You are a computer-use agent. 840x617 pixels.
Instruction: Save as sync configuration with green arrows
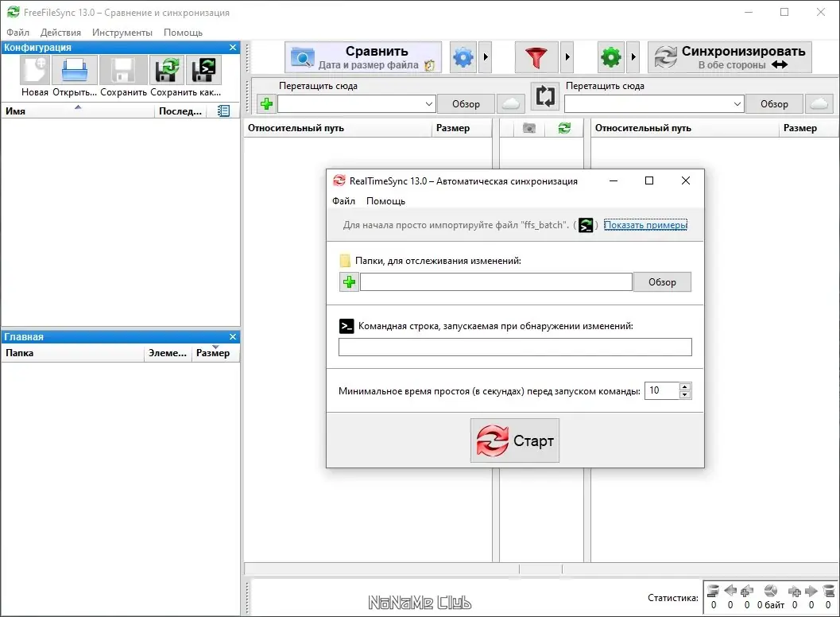coord(167,70)
